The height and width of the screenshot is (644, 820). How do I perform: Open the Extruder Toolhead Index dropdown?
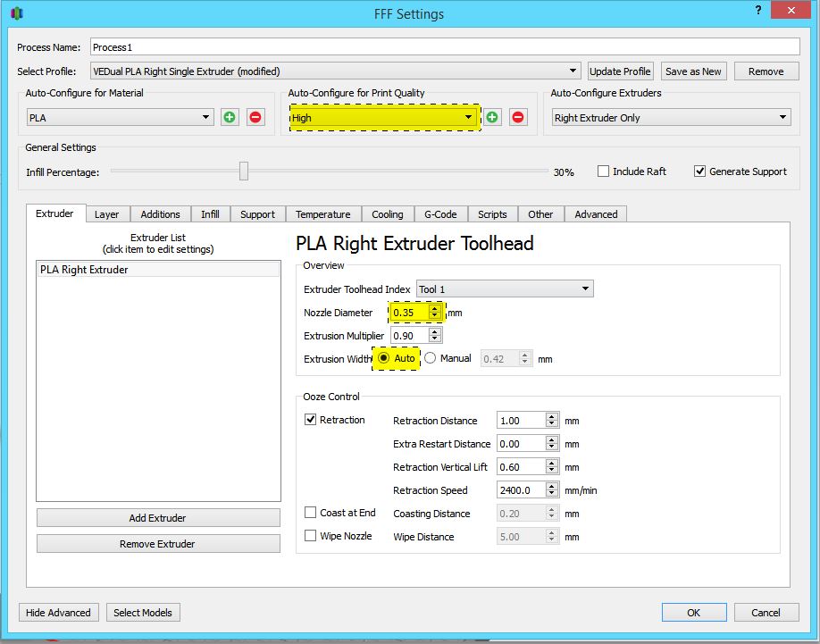tap(505, 289)
